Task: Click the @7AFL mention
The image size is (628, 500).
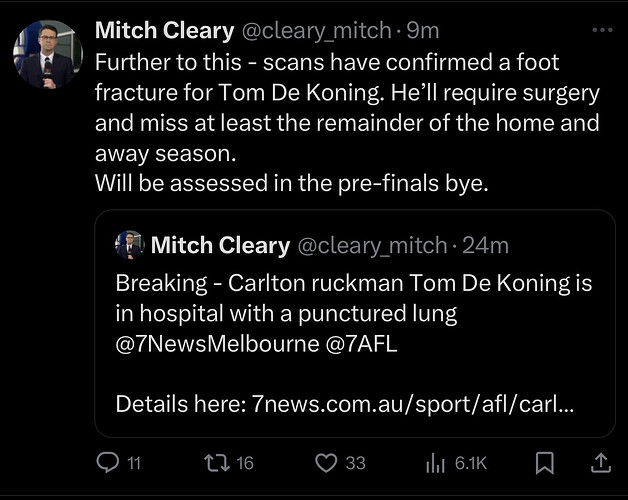Action: point(362,344)
